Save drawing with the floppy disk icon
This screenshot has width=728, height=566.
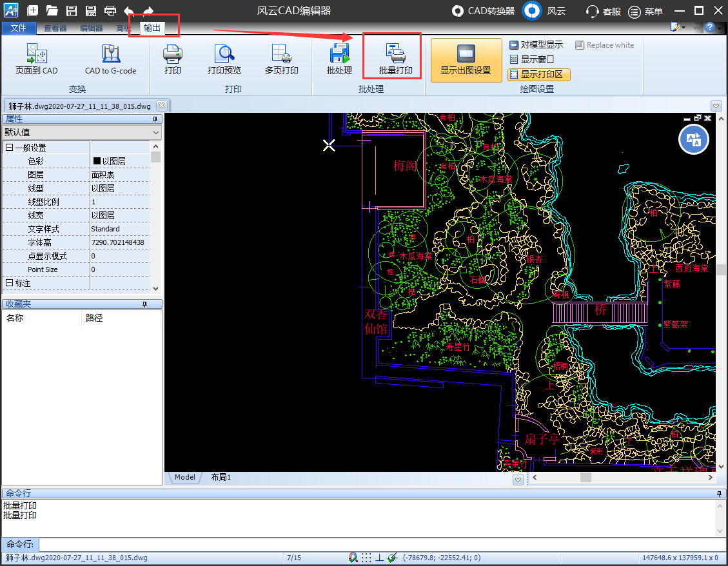pos(72,10)
